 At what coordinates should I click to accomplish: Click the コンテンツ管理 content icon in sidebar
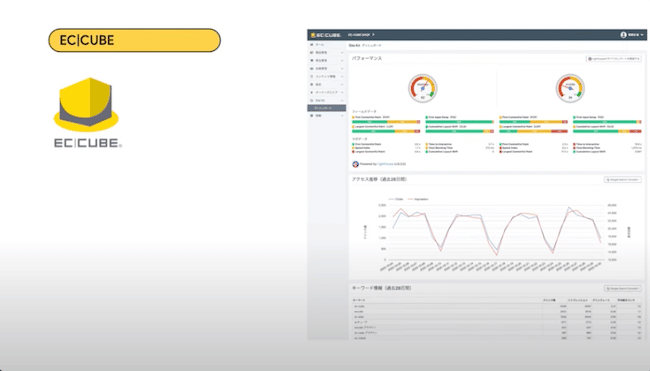(x=312, y=76)
